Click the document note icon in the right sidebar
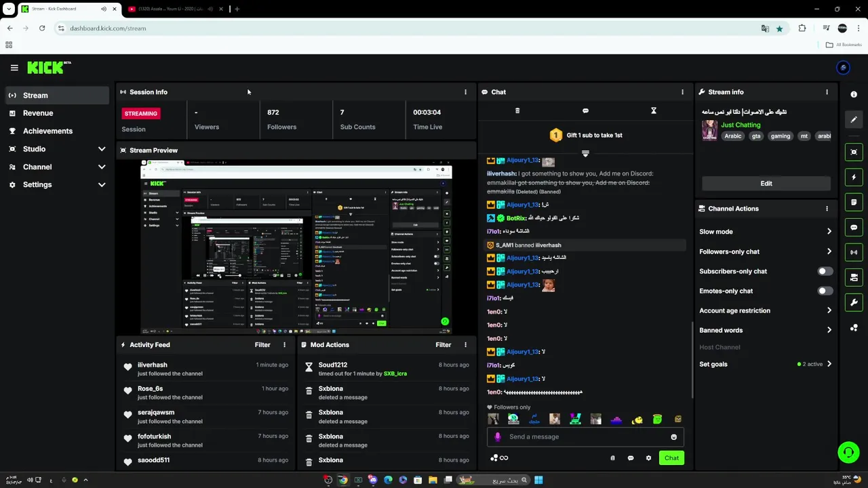Viewport: 868px width, 488px height. point(854,203)
